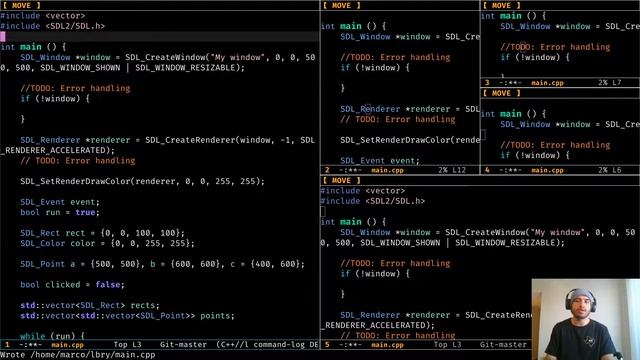Image resolution: width=640 pixels, height=360 pixels.
Task: Click 'SDL_Renderer *renderer' line in window 2
Action: point(410,109)
